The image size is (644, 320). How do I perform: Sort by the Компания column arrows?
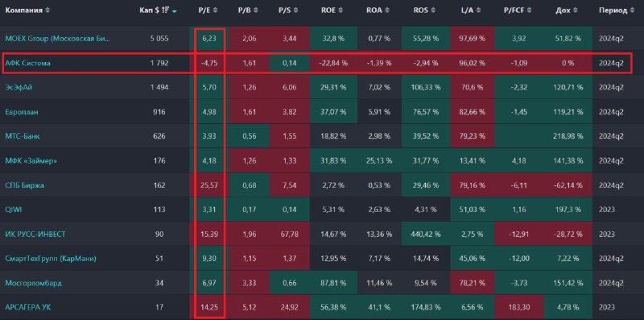[x=47, y=10]
